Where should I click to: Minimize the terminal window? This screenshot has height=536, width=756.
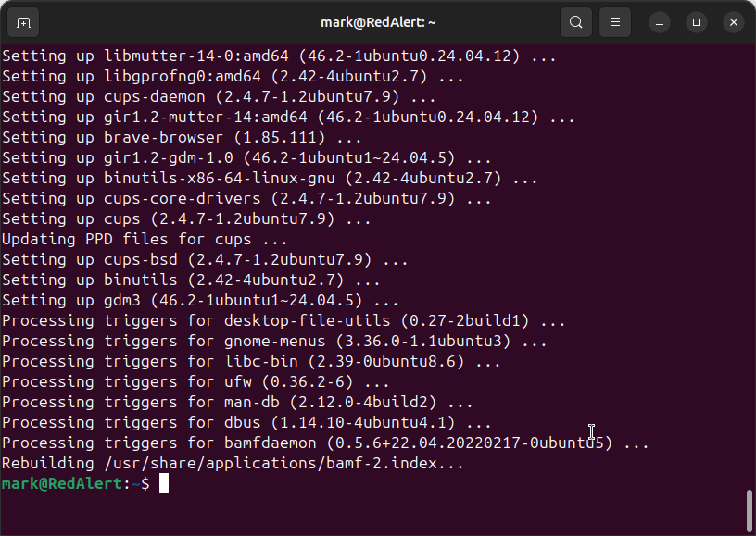(x=660, y=21)
